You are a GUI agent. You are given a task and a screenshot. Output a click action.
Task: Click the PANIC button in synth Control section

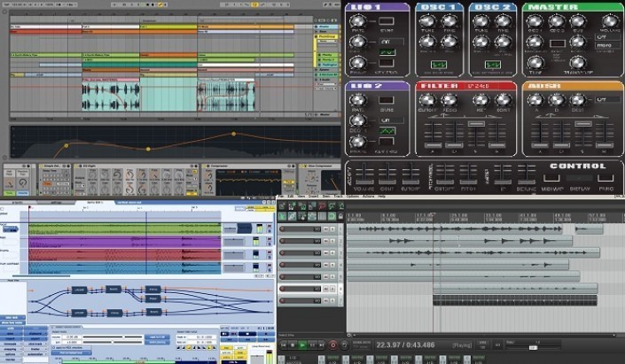tap(605, 178)
